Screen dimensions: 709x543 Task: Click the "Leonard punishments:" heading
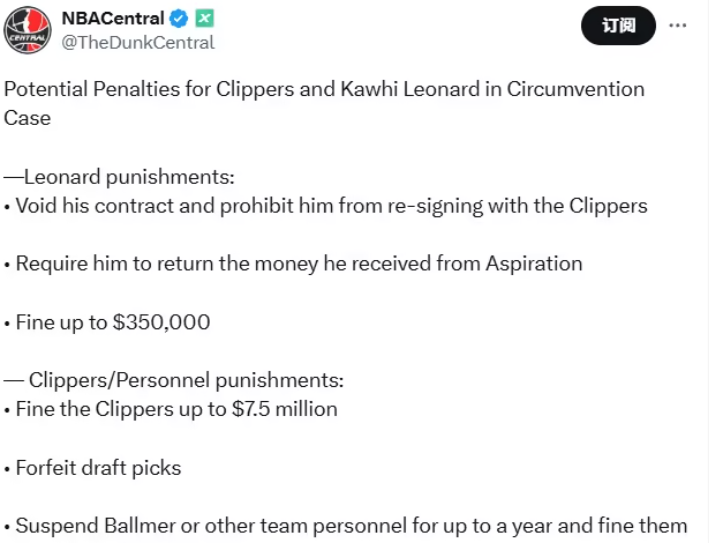(129, 177)
